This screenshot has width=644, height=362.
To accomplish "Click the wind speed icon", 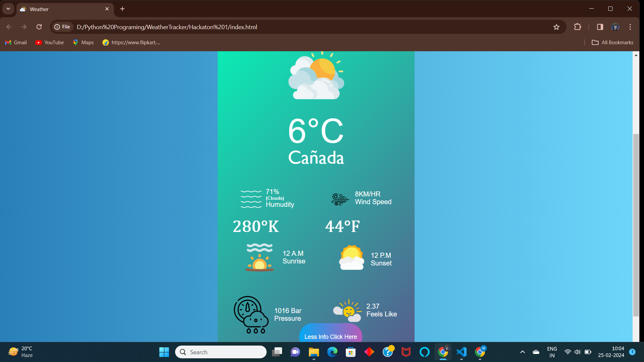I will 340,199.
